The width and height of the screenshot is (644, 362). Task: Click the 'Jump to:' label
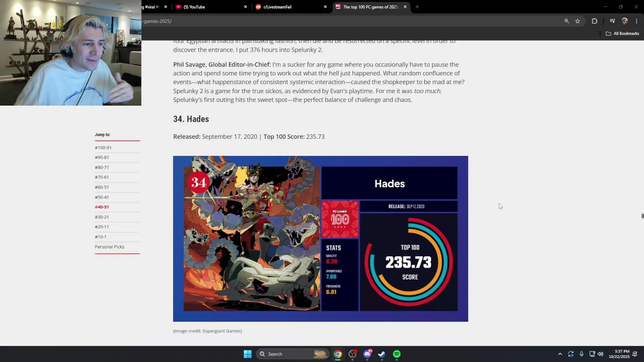103,135
